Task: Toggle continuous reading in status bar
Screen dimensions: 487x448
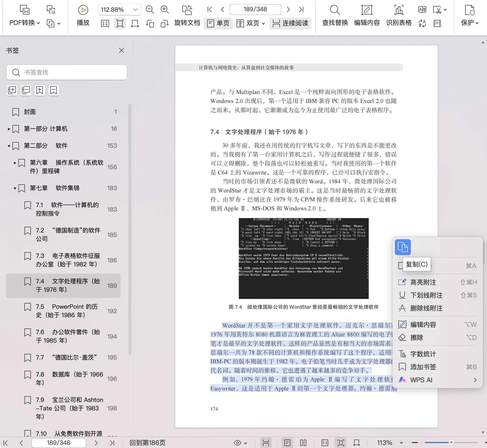Action: pos(266,443)
